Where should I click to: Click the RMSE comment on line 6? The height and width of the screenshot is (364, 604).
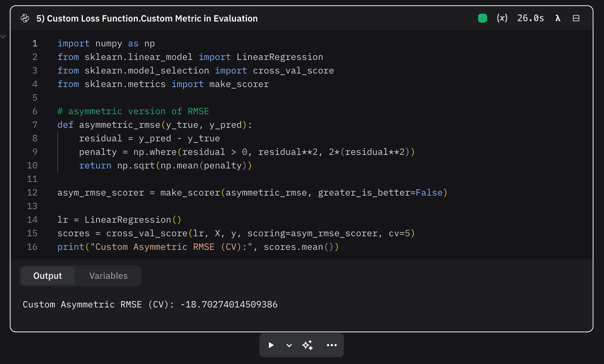(198, 111)
